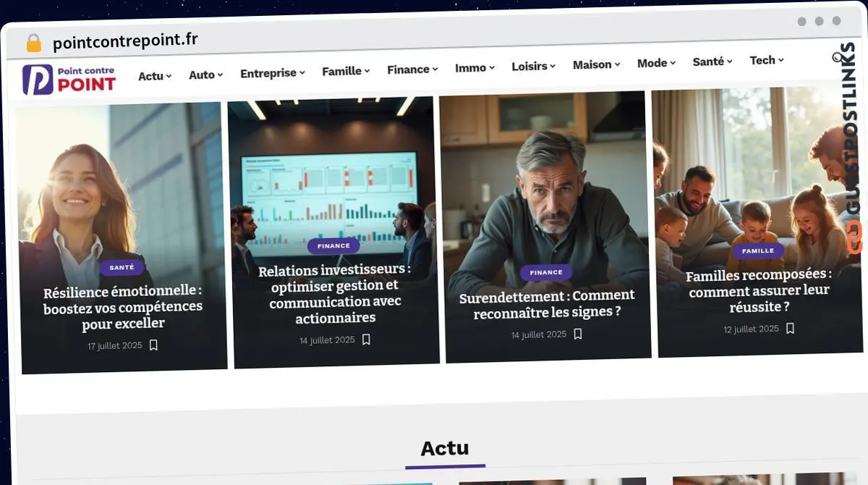This screenshot has height=485, width=868.
Task: Toggle bookmark on Surendettement article
Action: (578, 334)
